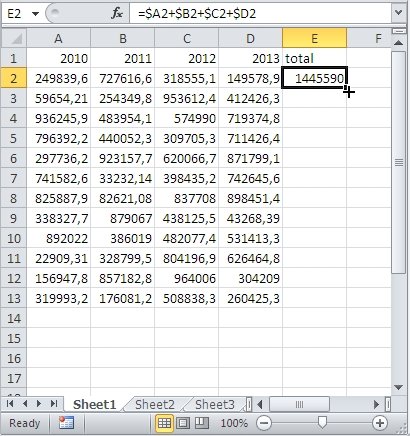410x436 pixels.
Task: Open the Sheet2 tab
Action: pos(155,404)
